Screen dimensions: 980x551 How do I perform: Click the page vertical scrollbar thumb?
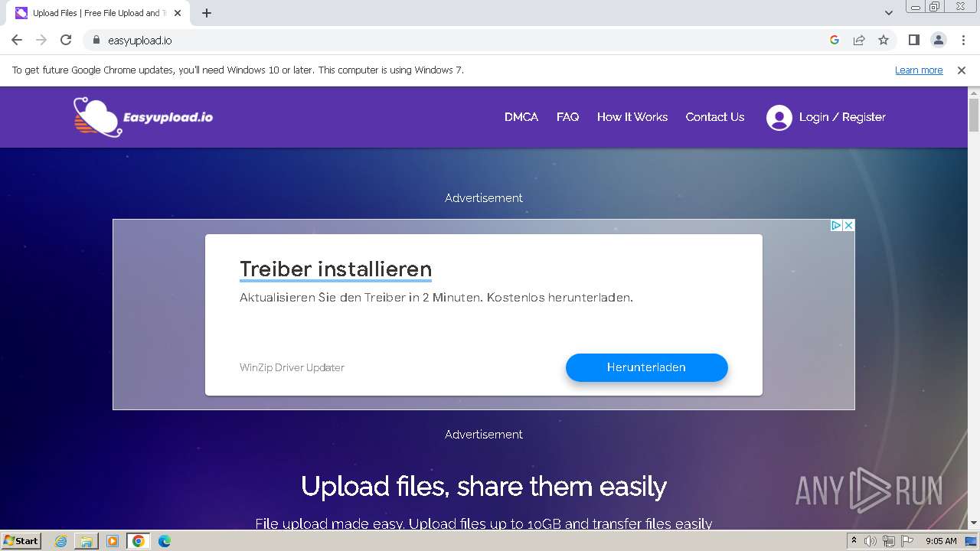[x=974, y=116]
